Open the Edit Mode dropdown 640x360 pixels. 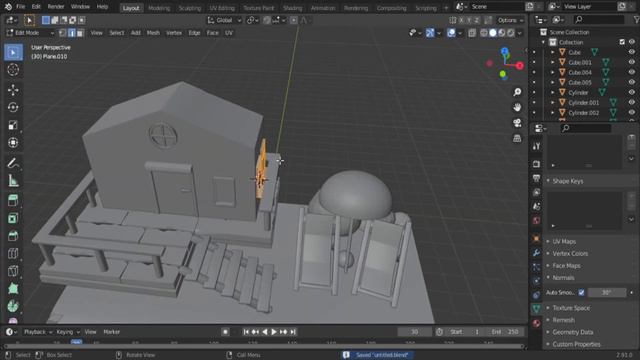(x=30, y=33)
